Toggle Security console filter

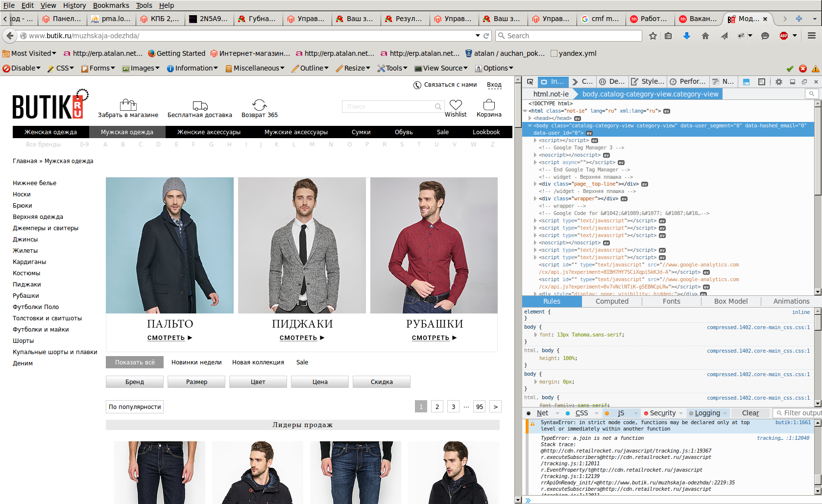[662, 413]
